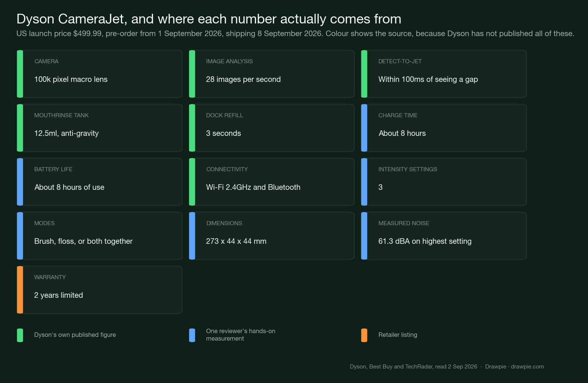Viewport: 588px width, 383px height.
Task: Click the blue source bar on the Dimensions card
Action: pos(192,236)
